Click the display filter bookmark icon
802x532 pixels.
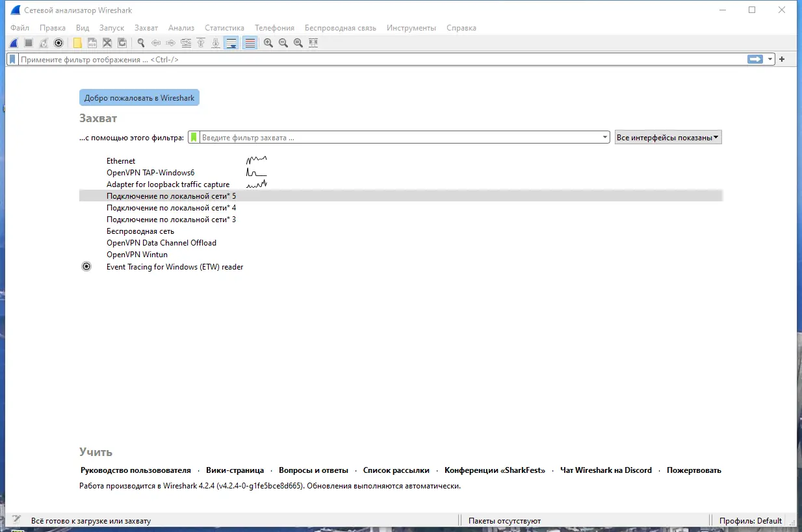point(12,59)
